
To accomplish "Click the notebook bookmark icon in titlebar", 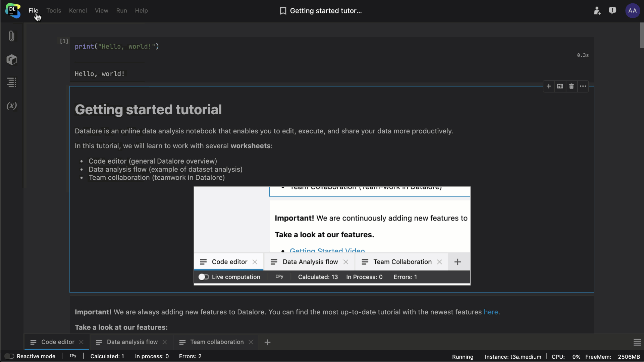I will (283, 11).
